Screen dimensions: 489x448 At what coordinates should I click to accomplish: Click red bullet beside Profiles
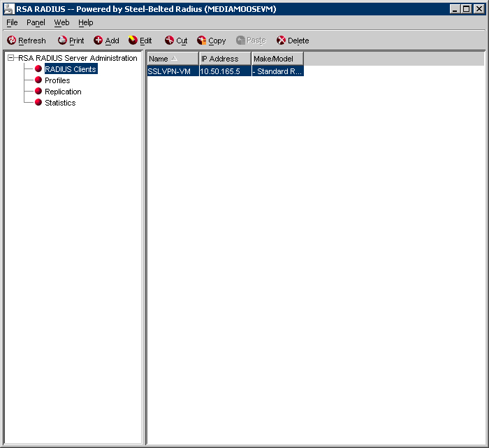coord(38,80)
